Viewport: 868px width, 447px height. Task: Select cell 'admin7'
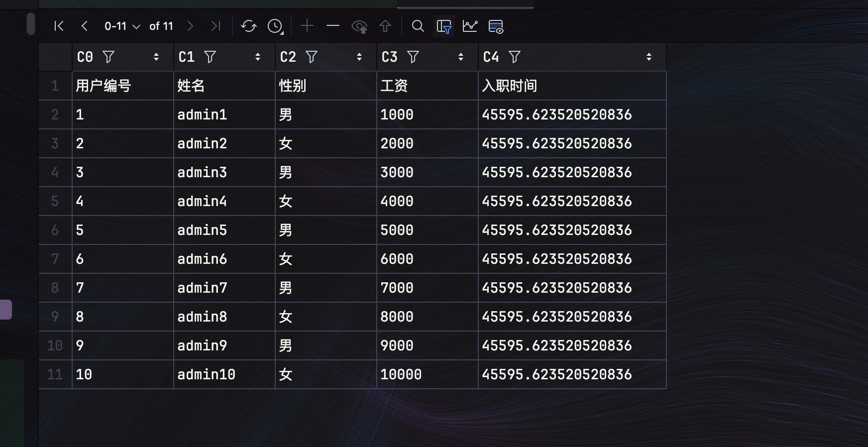click(x=224, y=288)
